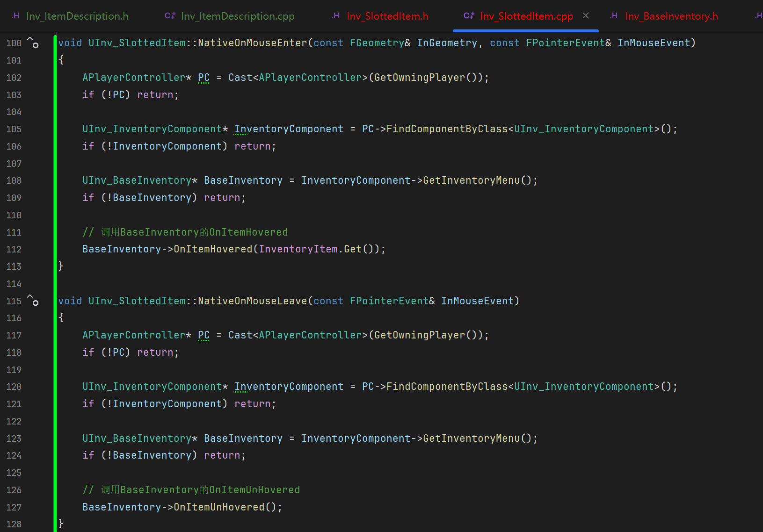This screenshot has height=532, width=763.
Task: Click FindComponentByClass on line 105
Action: tap(447, 129)
